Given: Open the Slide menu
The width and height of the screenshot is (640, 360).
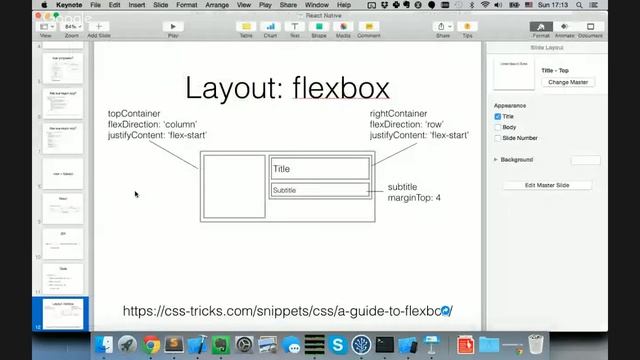Looking at the screenshot, I should 160,5.
